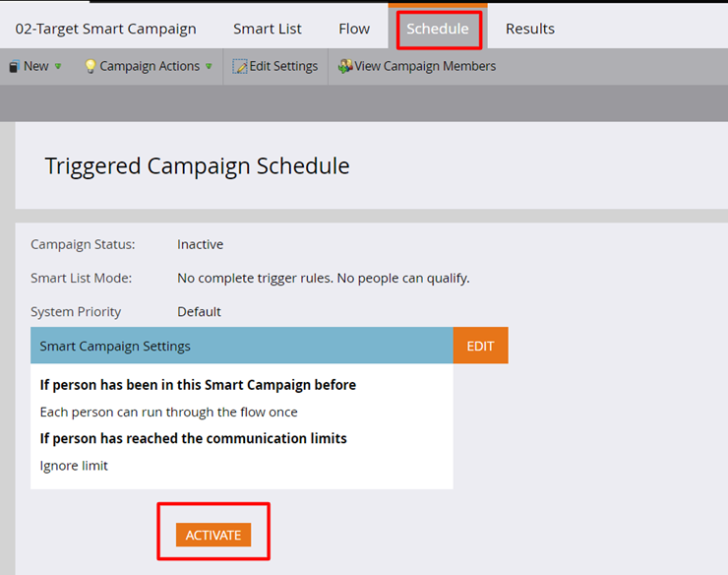Switch to the Flow tab
Image resolution: width=728 pixels, height=575 pixels.
pyautogui.click(x=354, y=29)
